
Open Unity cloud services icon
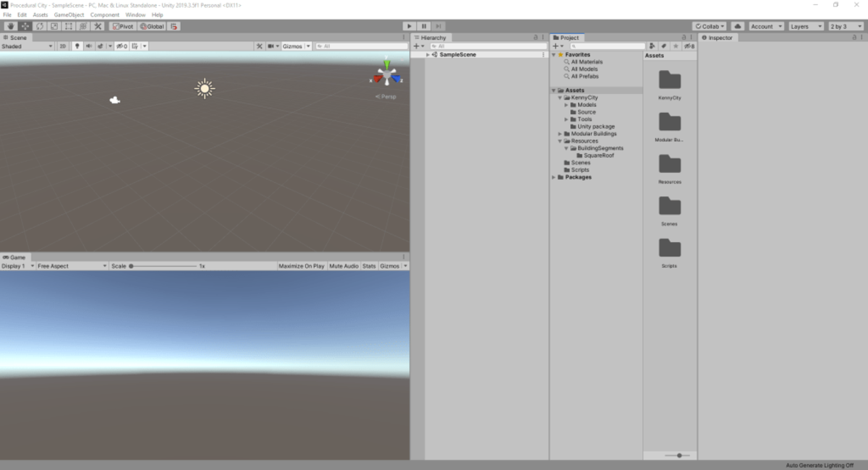[737, 26]
